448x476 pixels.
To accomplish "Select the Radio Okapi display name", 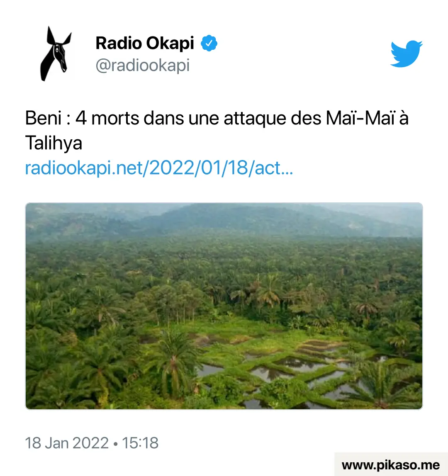I will 145,43.
